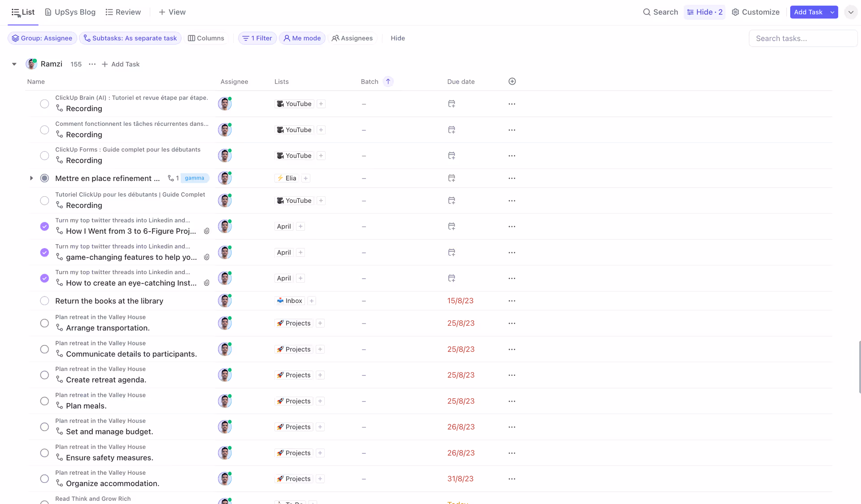Open the 1 Filter button
Screen dimensions: 861x504
coord(257,38)
